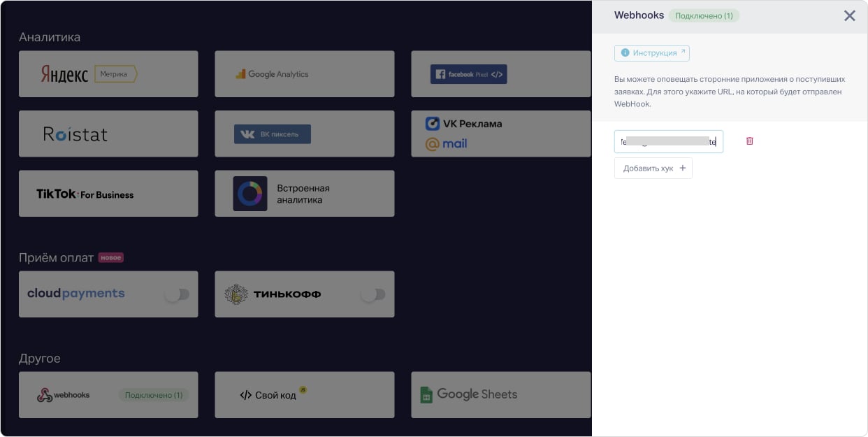This screenshot has height=437, width=868.
Task: Toggle the CloudPayments switch
Action: coord(177,294)
